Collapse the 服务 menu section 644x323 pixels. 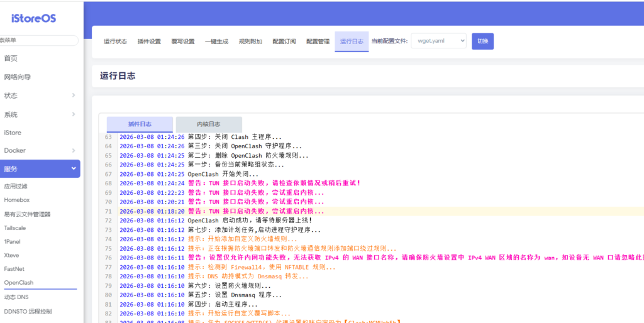(73, 169)
